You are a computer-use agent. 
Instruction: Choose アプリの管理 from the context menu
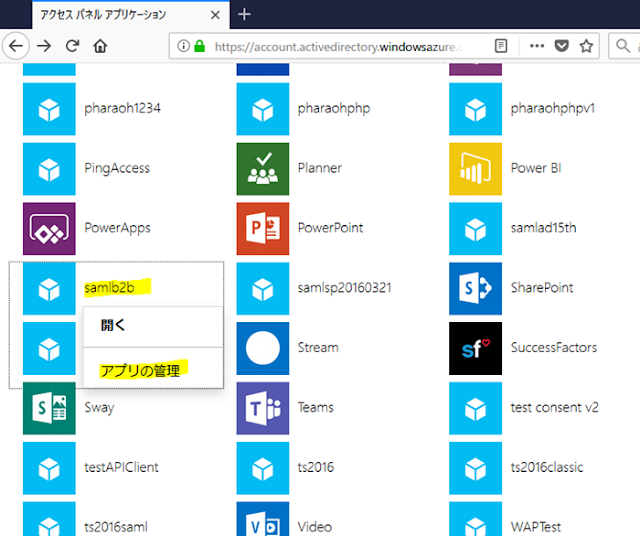coord(153,370)
